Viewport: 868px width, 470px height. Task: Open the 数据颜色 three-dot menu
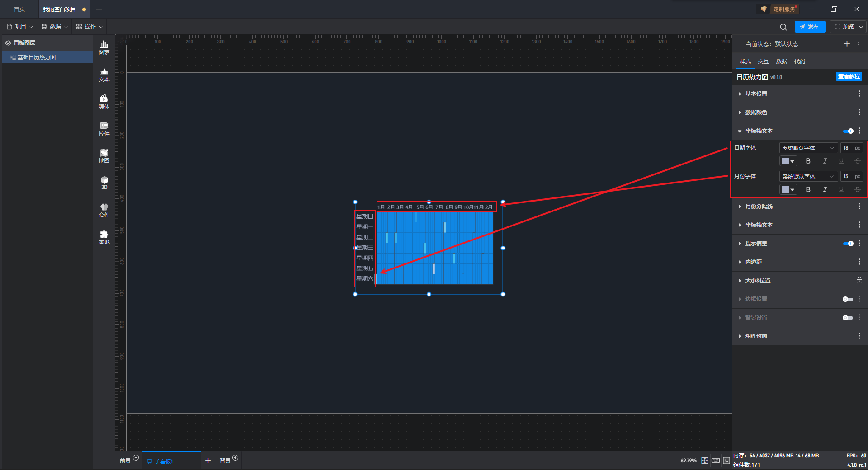click(x=859, y=112)
